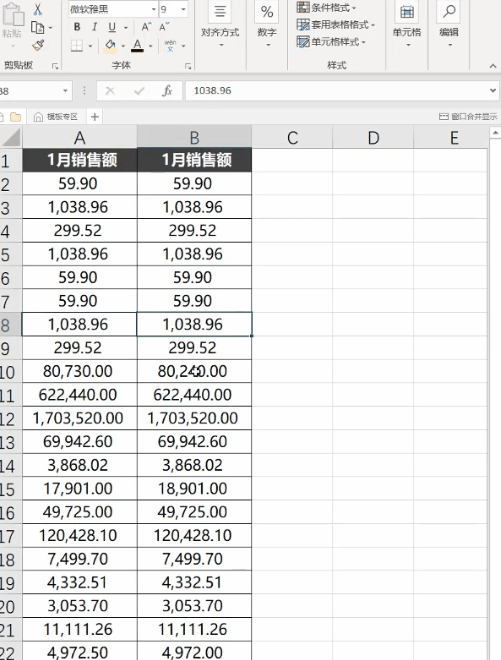Select the Format Painter brush
This screenshot has width=501, height=660.
pos(38,45)
